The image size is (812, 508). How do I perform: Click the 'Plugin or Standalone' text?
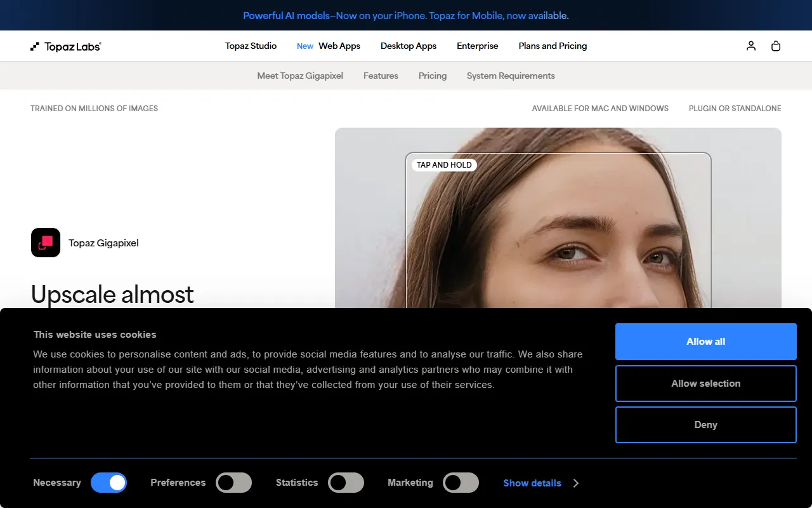[x=735, y=109]
